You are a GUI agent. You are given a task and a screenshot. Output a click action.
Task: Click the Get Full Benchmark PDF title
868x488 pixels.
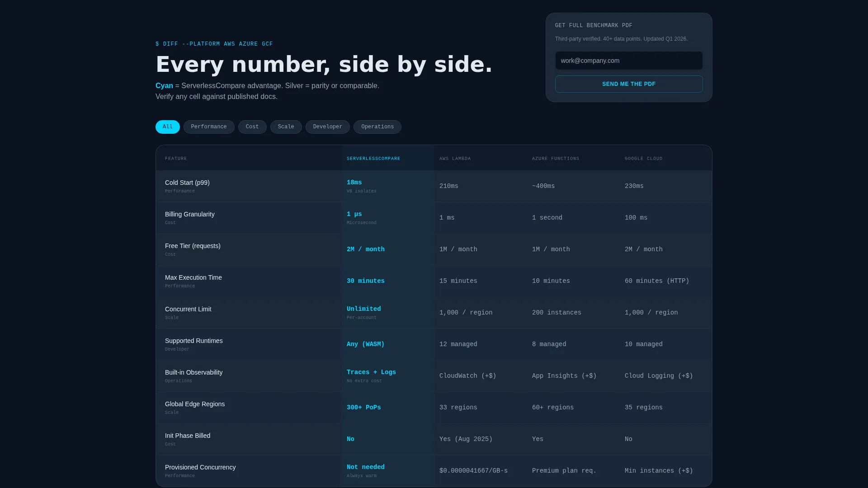(x=594, y=26)
